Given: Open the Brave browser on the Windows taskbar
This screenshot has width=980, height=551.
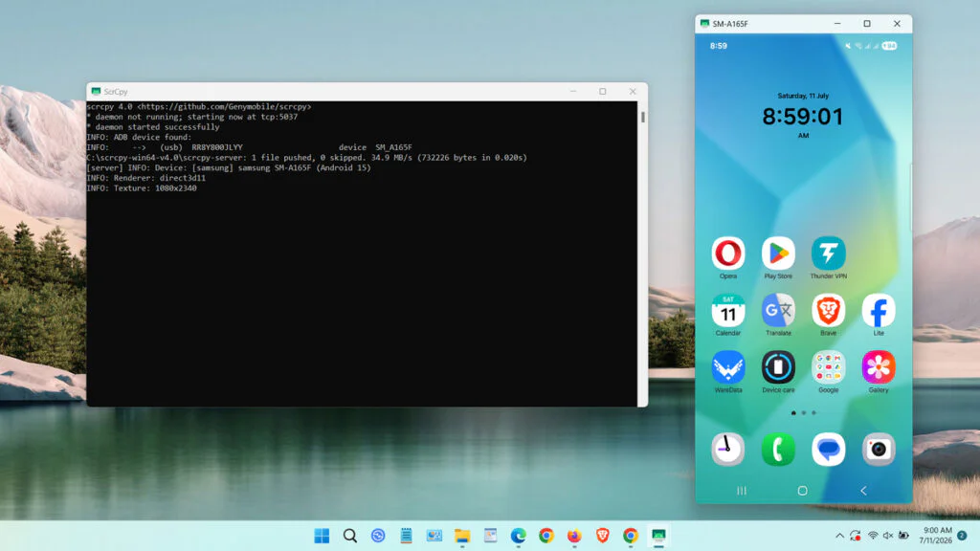Looking at the screenshot, I should [x=603, y=536].
